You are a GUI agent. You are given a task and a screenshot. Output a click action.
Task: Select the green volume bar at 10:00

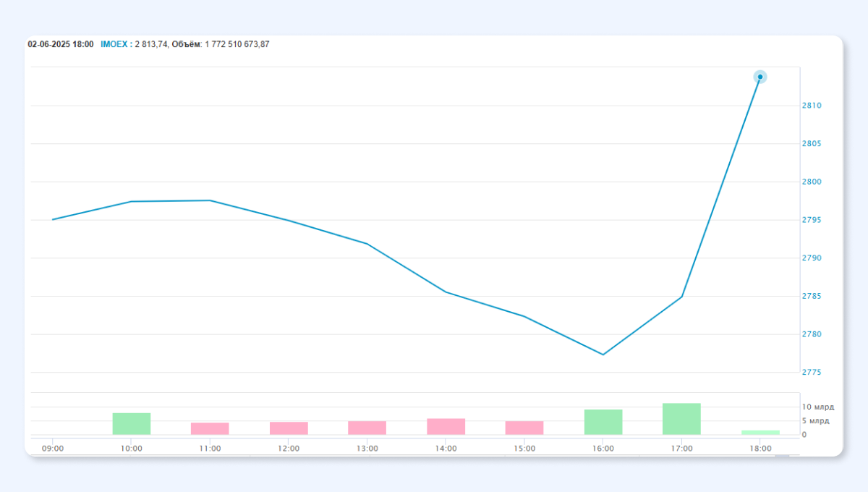tap(132, 423)
